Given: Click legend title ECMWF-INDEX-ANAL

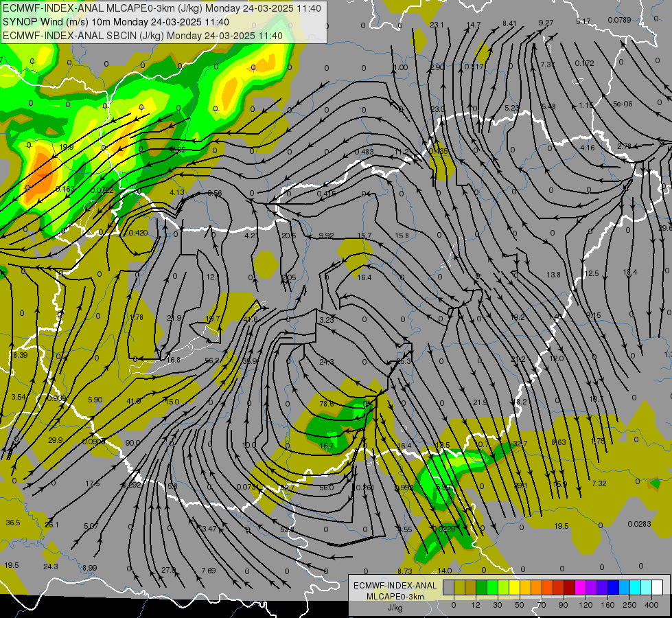Looking at the screenshot, I should 395,586.
